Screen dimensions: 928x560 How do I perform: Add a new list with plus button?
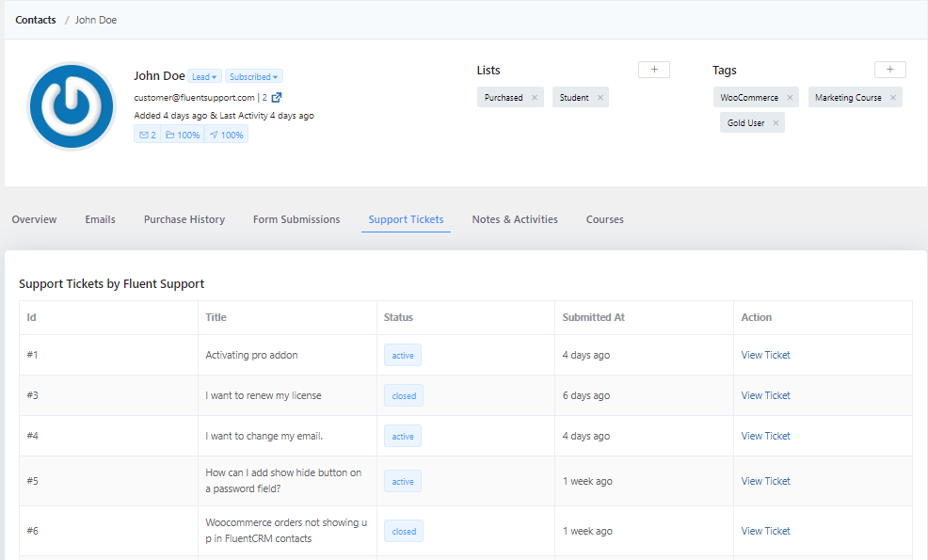(x=654, y=70)
